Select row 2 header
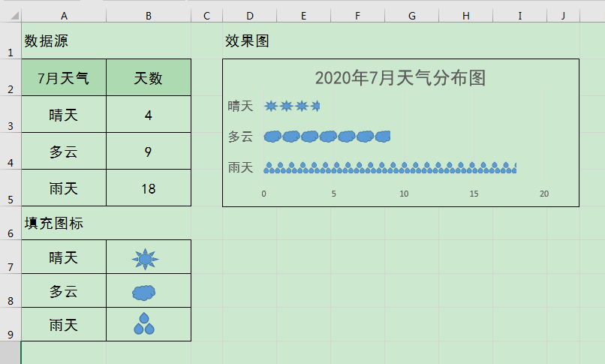 [x=11, y=77]
